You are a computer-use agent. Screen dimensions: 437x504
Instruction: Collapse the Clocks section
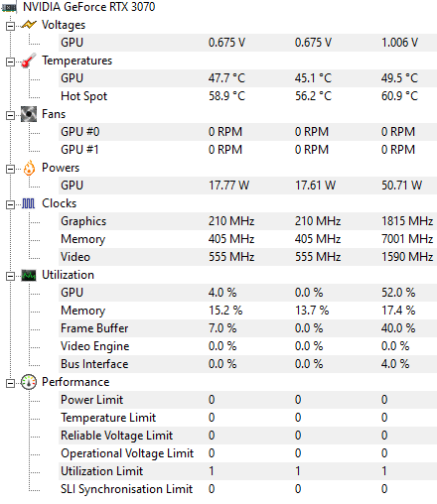pyautogui.click(x=10, y=204)
